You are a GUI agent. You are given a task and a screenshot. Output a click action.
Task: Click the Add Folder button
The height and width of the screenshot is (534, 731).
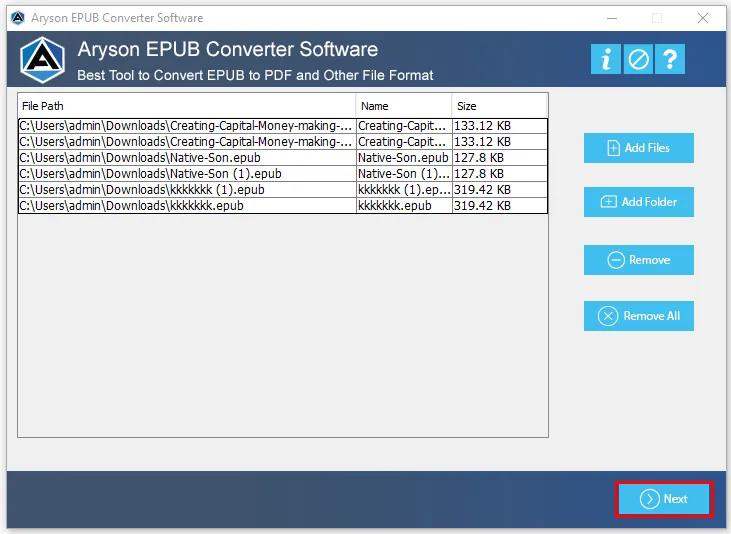coord(639,202)
